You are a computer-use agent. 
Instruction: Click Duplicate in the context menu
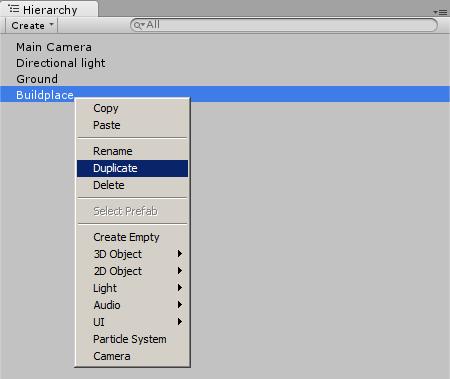pyautogui.click(x=132, y=168)
